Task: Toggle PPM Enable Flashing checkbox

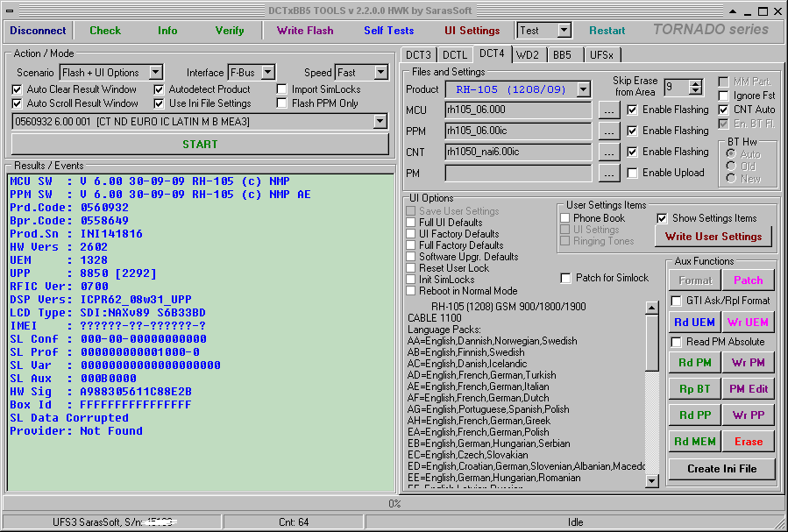Action: pos(633,131)
